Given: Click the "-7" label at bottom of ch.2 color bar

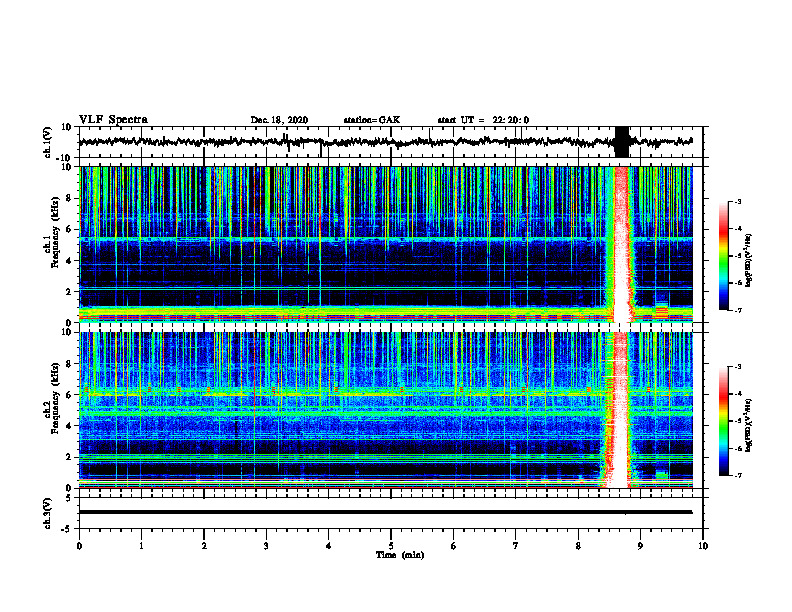Looking at the screenshot, I should coord(737,475).
